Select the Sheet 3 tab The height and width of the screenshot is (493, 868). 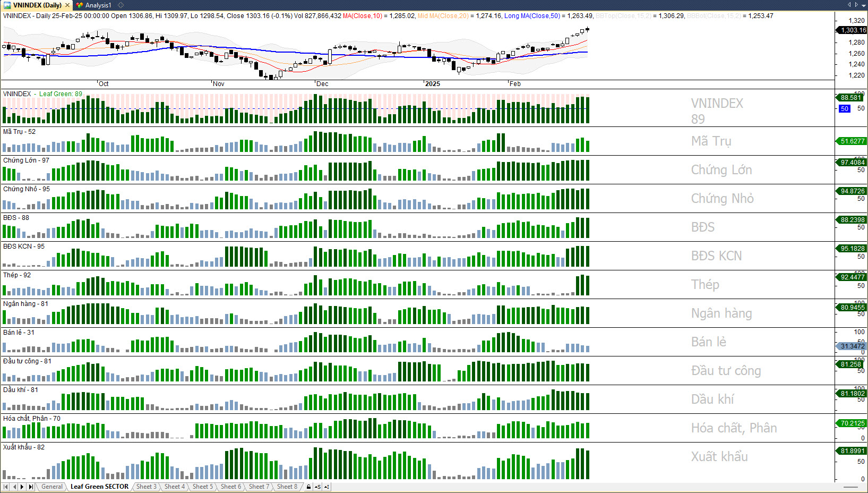(146, 487)
